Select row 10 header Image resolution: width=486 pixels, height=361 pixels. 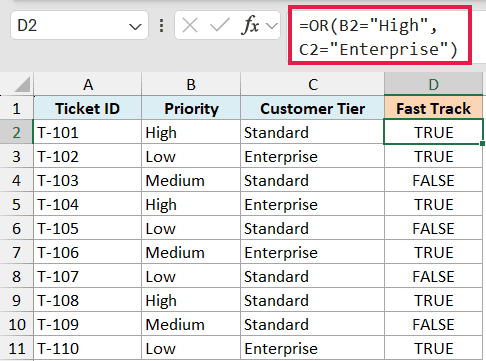[x=17, y=324]
